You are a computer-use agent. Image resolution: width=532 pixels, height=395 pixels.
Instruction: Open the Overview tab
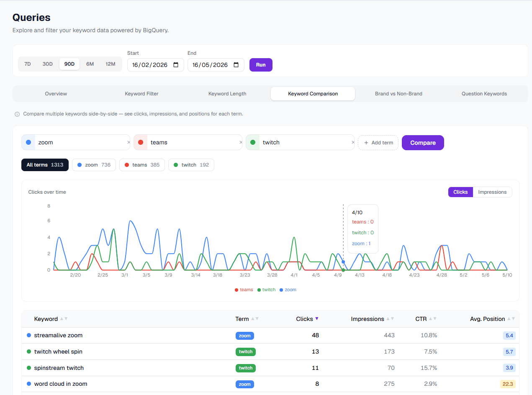(x=56, y=94)
